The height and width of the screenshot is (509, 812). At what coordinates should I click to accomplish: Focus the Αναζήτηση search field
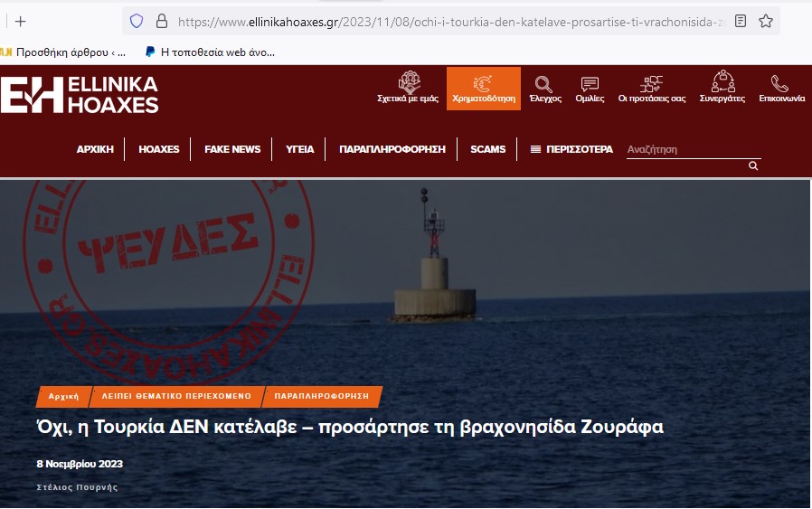click(694, 150)
